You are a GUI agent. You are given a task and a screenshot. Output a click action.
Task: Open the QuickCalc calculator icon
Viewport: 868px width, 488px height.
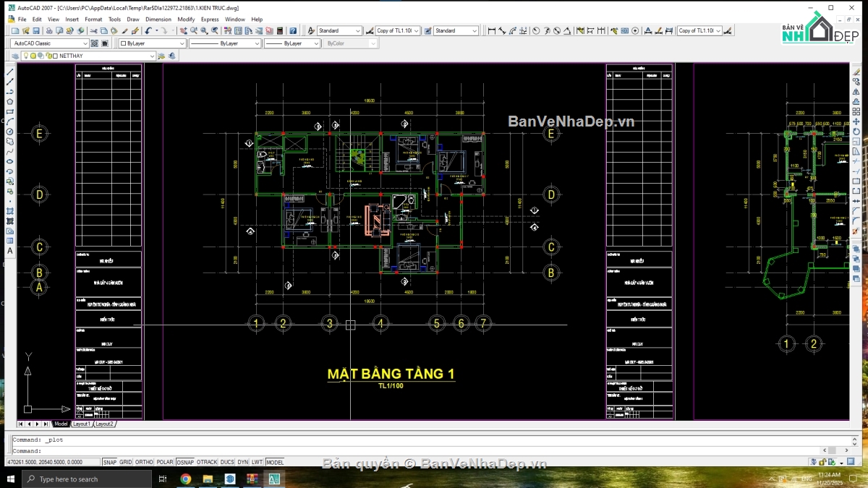279,31
